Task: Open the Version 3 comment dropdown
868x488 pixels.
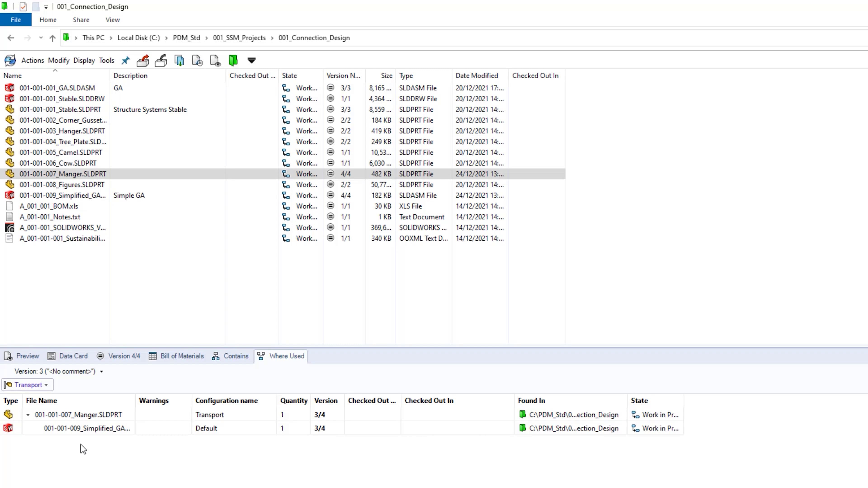Action: [102, 371]
